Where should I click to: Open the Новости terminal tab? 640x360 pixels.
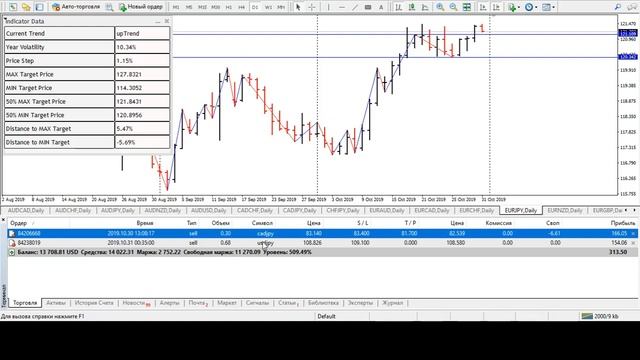click(136, 303)
